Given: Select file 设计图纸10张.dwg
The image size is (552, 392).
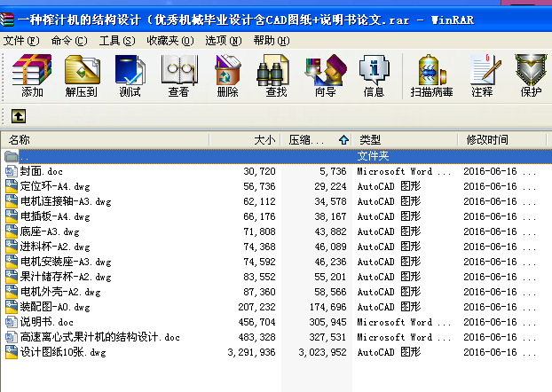Looking at the screenshot, I should tap(63, 352).
